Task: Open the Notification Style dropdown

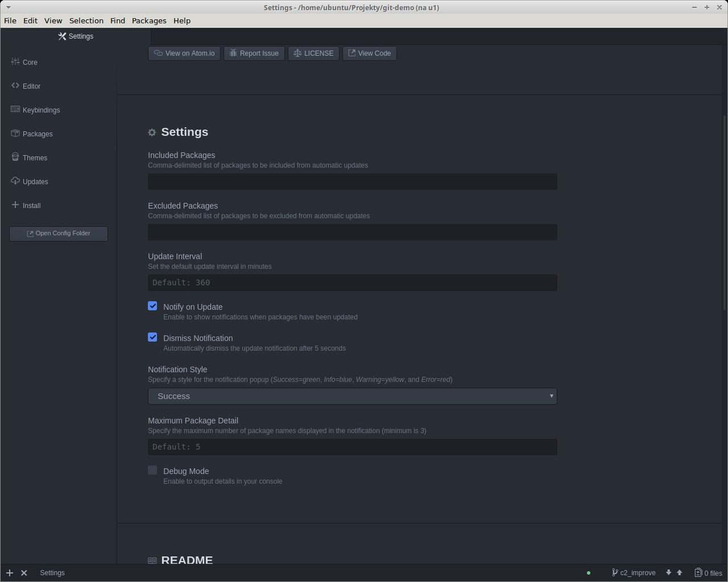Action: point(353,396)
